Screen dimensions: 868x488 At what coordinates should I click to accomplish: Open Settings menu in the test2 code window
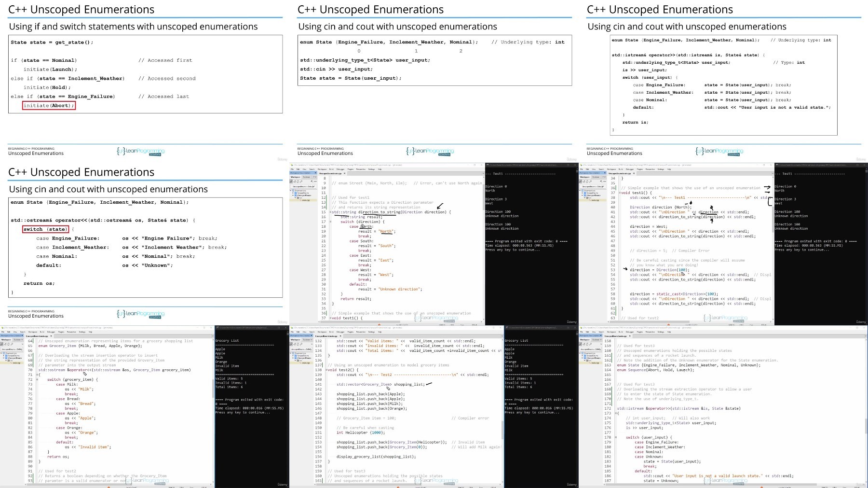pos(371,332)
